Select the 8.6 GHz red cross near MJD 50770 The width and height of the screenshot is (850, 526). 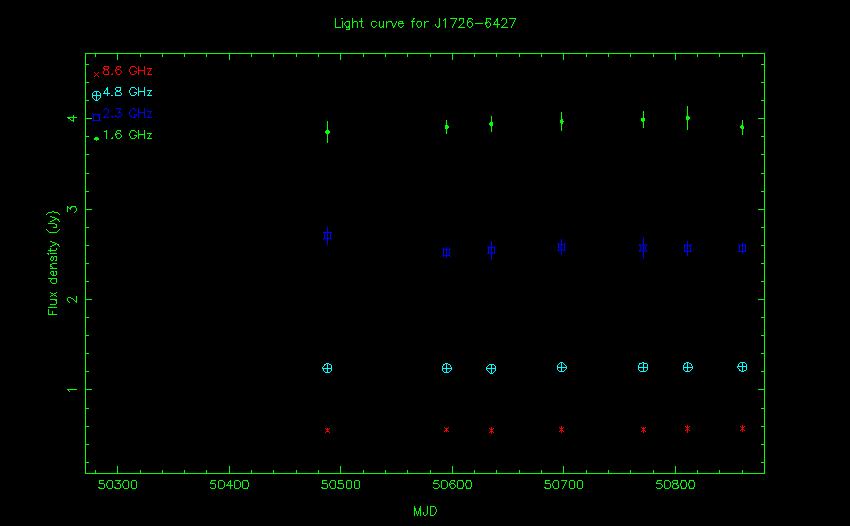click(x=643, y=430)
